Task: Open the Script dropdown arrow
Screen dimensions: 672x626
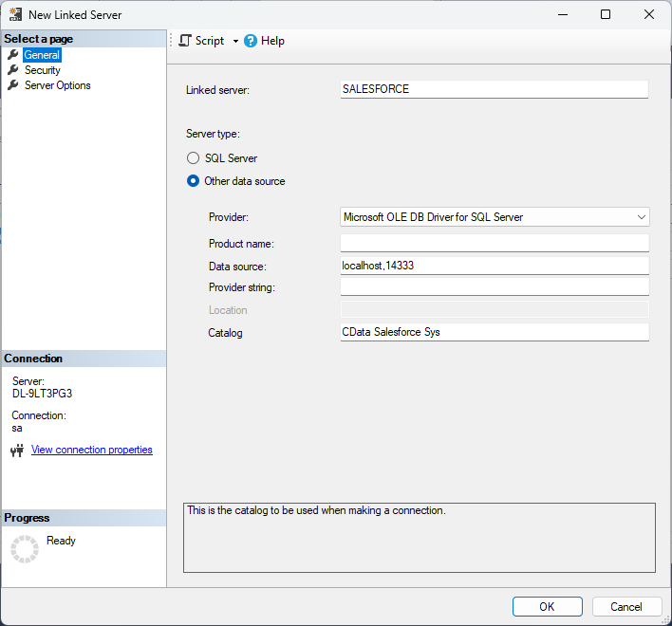Action: pos(235,42)
